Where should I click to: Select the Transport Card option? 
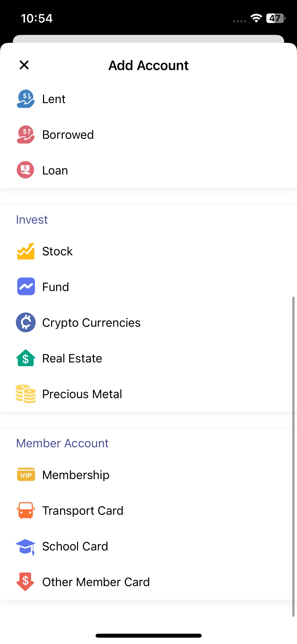point(83,511)
